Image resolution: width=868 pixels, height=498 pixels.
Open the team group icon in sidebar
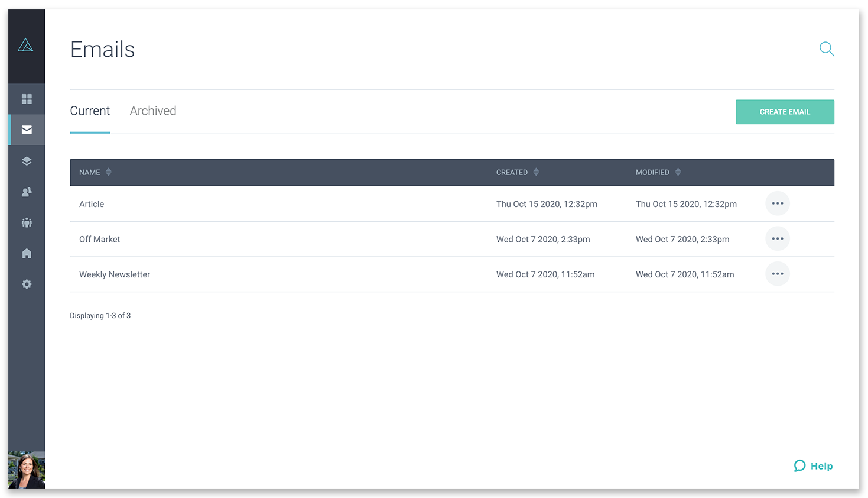[x=27, y=223]
